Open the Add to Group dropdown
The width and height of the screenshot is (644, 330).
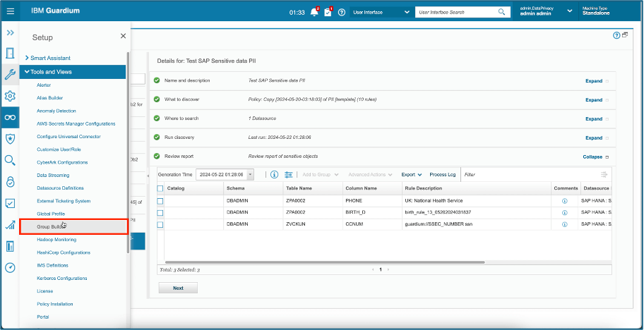(321, 175)
